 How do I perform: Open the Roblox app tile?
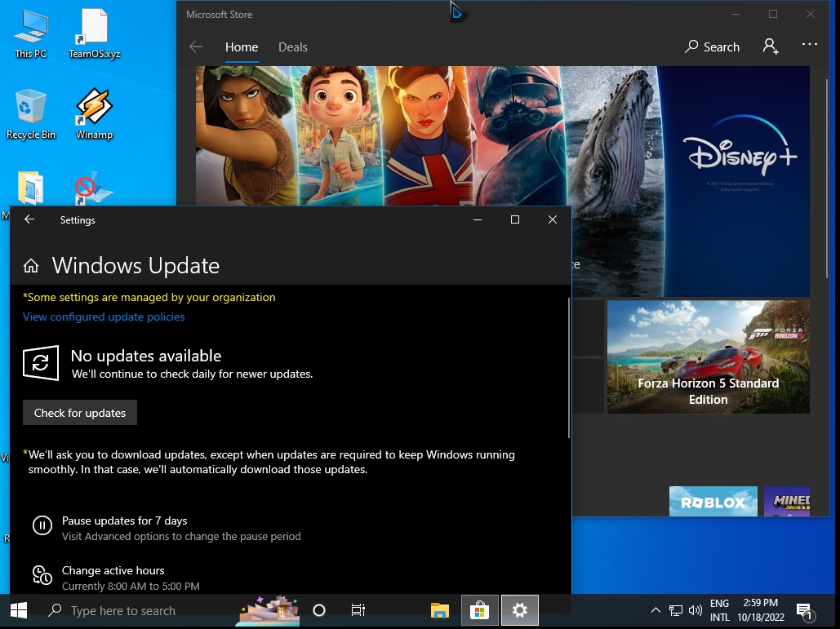(x=713, y=502)
